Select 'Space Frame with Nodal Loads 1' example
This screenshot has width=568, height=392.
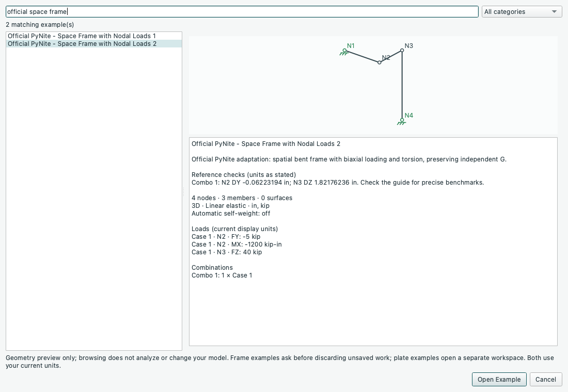point(94,36)
